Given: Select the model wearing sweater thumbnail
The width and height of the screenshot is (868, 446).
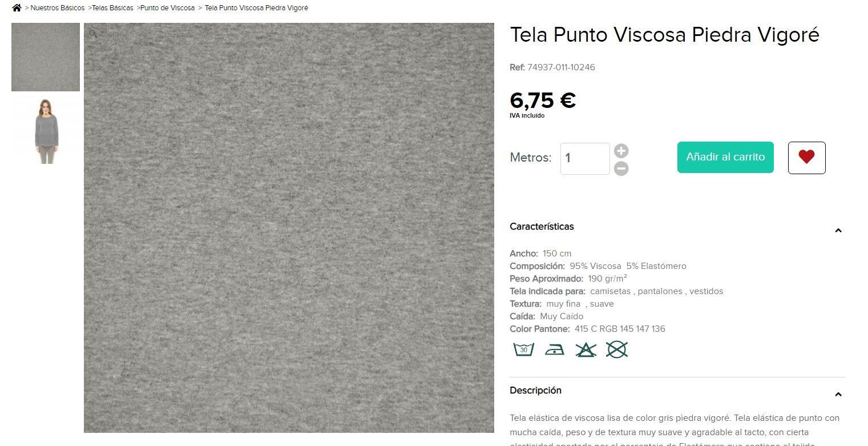Looking at the screenshot, I should 46,130.
